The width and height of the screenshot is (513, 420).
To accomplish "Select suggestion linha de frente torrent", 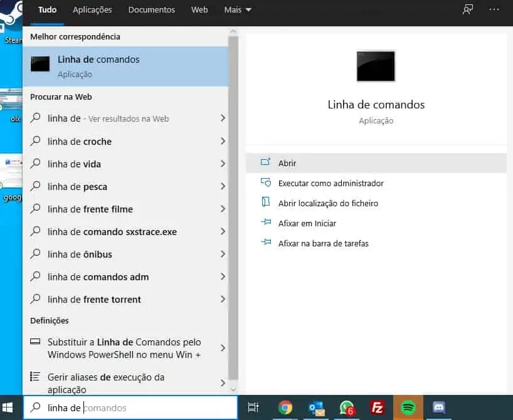I will click(125, 299).
